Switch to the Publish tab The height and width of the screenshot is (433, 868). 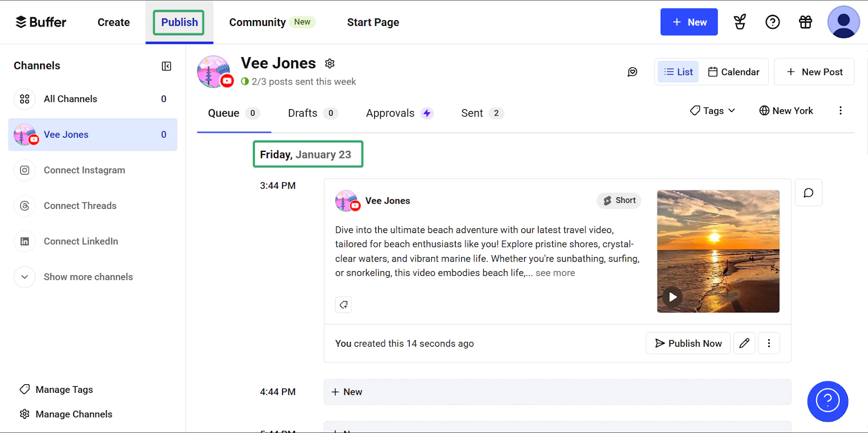point(179,22)
